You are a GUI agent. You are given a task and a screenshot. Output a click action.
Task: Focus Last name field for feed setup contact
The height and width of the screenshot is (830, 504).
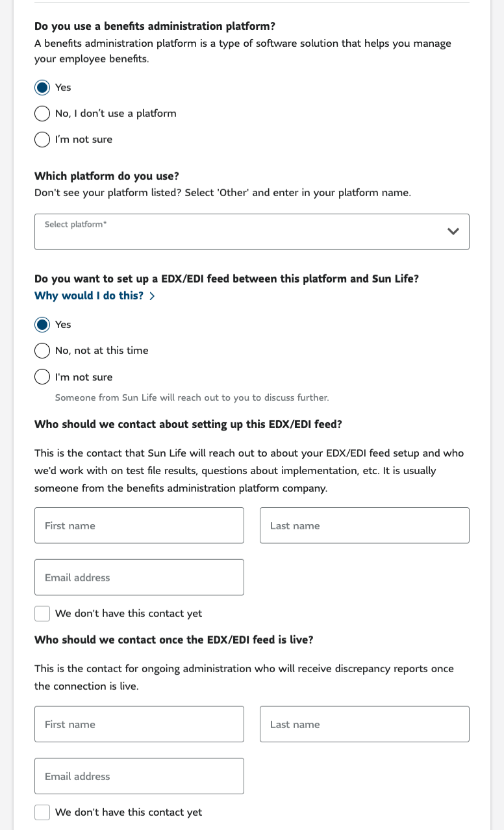click(364, 525)
